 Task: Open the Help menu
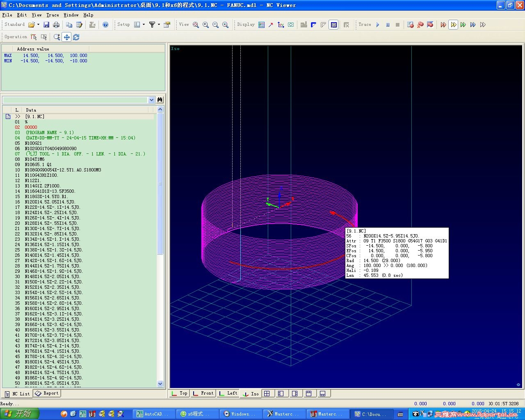[88, 15]
